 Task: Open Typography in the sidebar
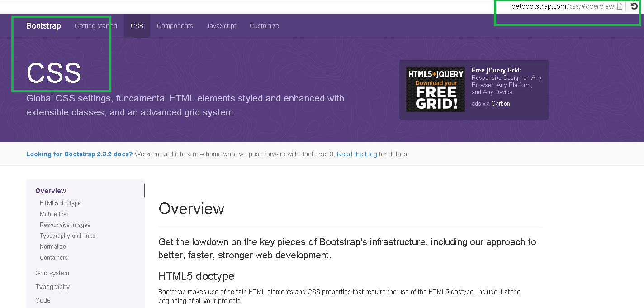point(52,287)
